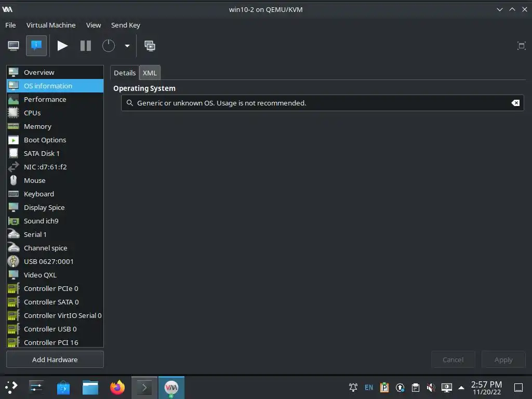Open Boot Options

(55, 140)
